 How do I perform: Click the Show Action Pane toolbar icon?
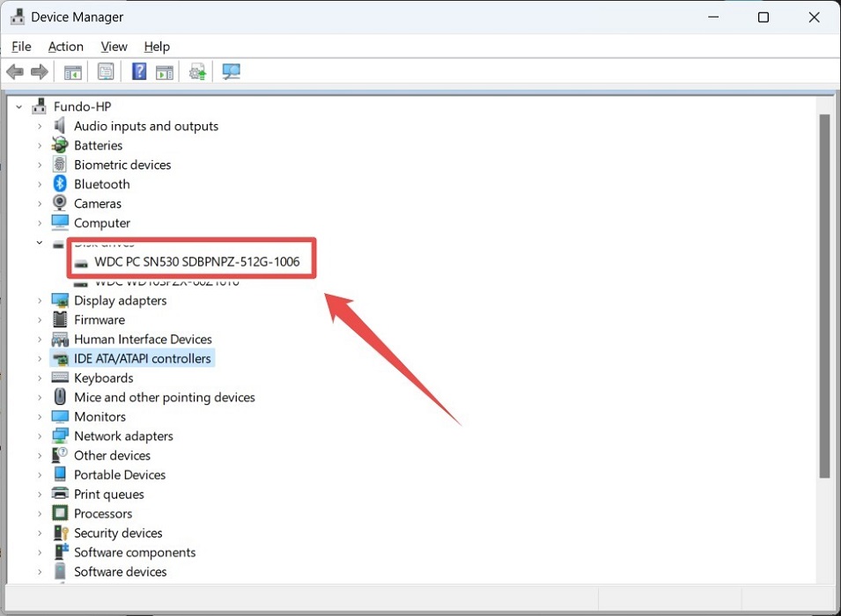coord(165,71)
